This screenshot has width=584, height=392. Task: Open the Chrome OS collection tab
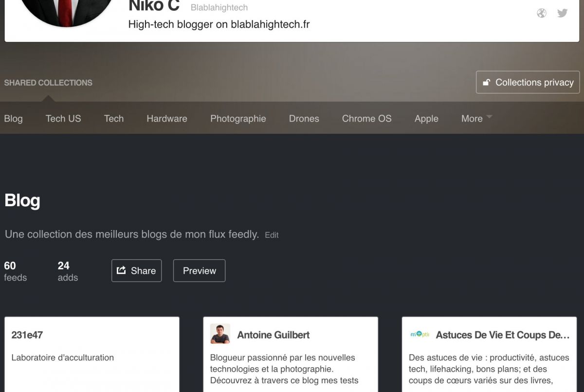pos(367,119)
